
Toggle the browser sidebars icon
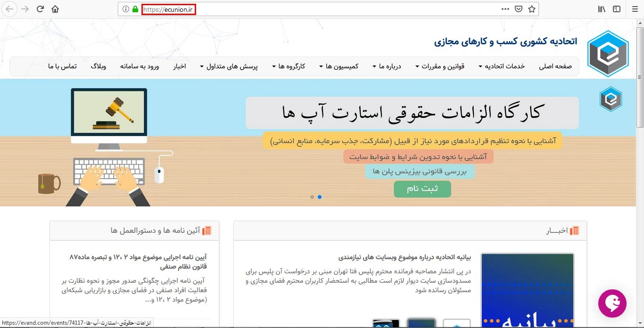[x=616, y=8]
